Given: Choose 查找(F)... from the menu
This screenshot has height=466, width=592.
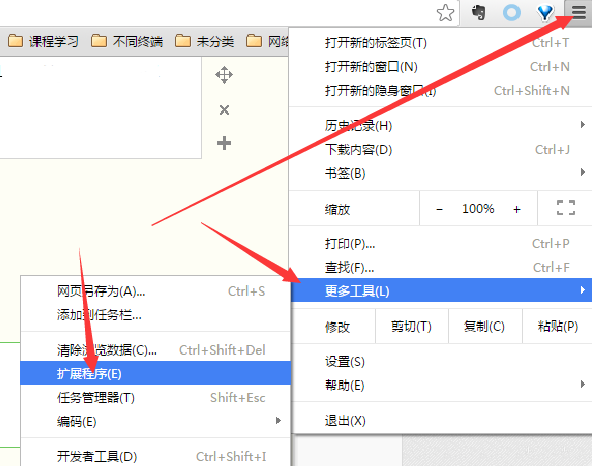Looking at the screenshot, I should point(441,268).
